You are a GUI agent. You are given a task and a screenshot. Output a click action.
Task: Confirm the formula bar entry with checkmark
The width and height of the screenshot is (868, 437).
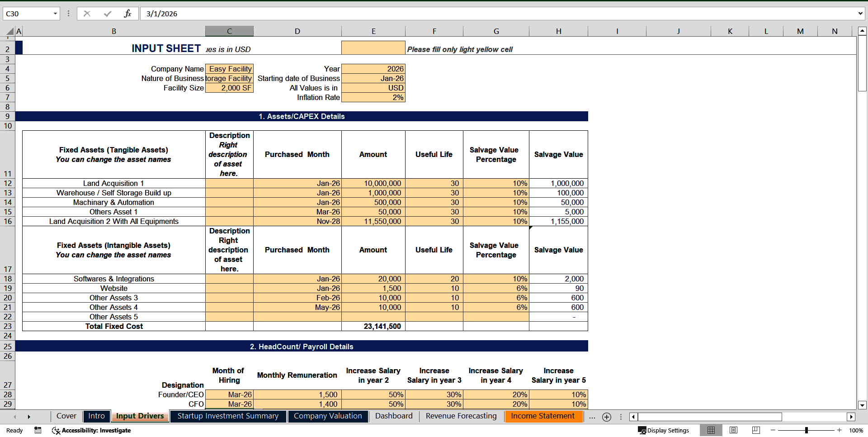[x=107, y=14]
